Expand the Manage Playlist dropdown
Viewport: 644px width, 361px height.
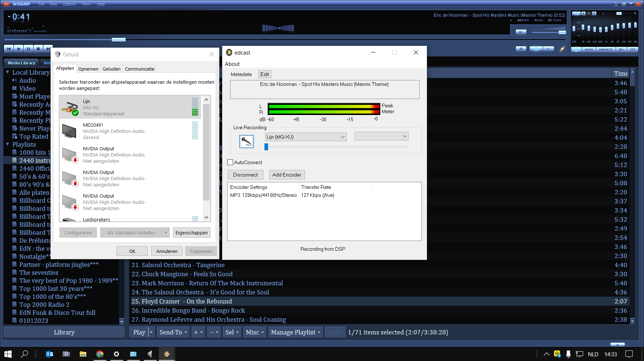pyautogui.click(x=296, y=332)
